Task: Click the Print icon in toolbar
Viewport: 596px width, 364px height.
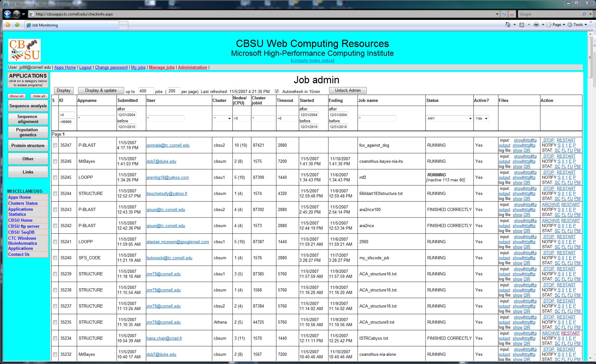Action: pos(536,25)
